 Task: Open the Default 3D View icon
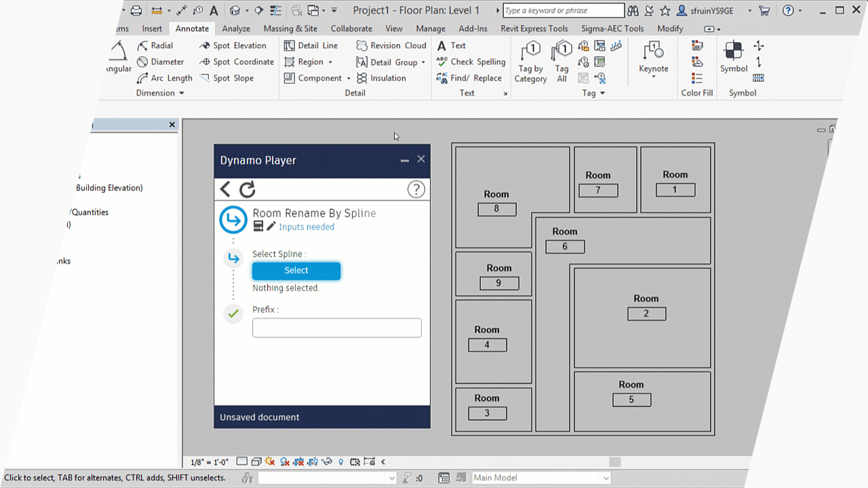tap(235, 10)
